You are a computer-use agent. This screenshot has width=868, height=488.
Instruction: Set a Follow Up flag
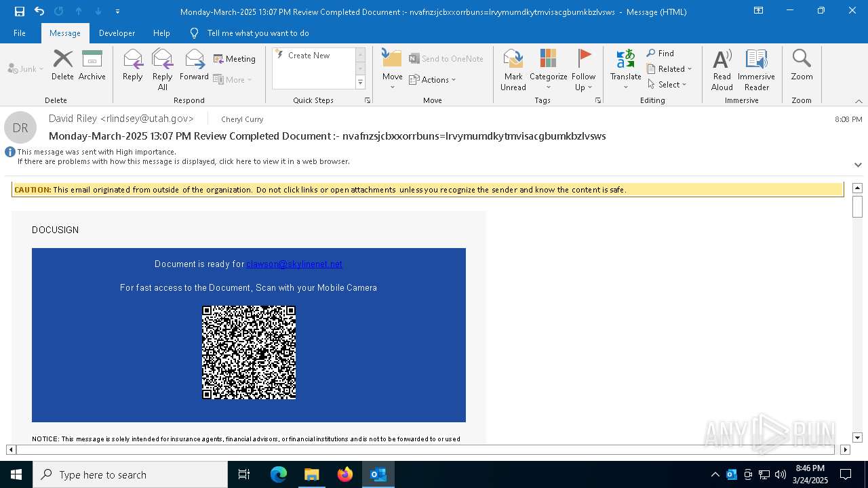[583, 70]
